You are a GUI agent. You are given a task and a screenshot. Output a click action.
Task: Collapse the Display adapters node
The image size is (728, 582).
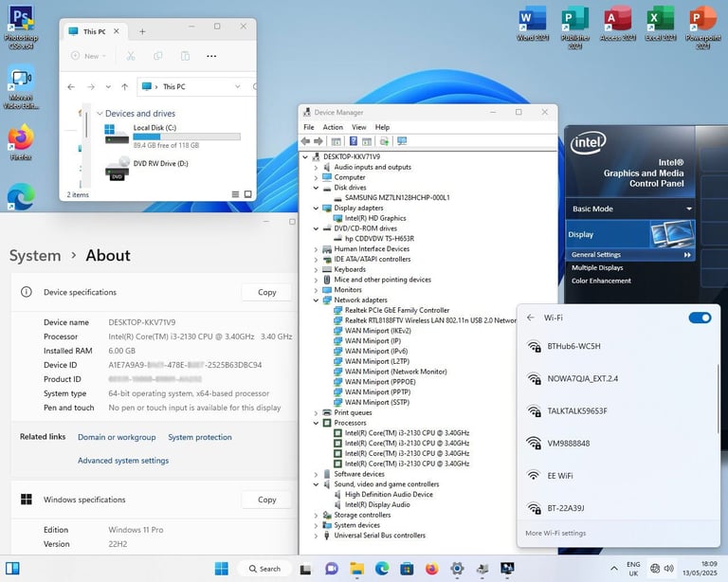317,208
